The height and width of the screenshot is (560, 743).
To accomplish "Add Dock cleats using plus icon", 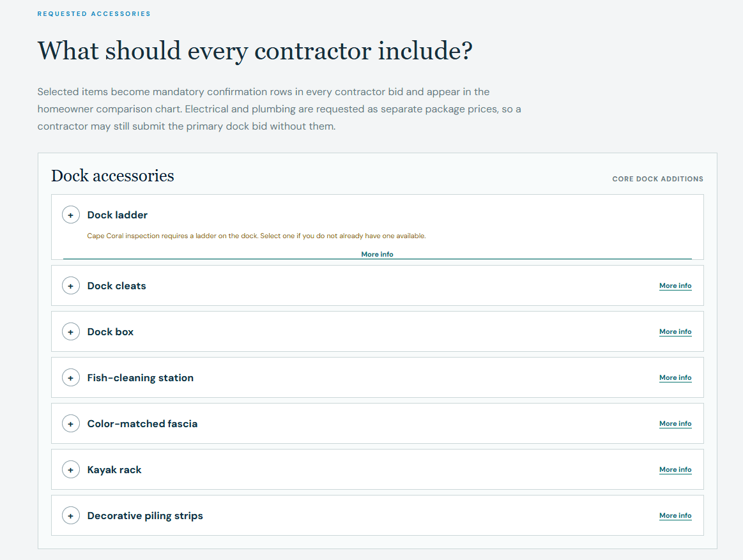I will 71,285.
